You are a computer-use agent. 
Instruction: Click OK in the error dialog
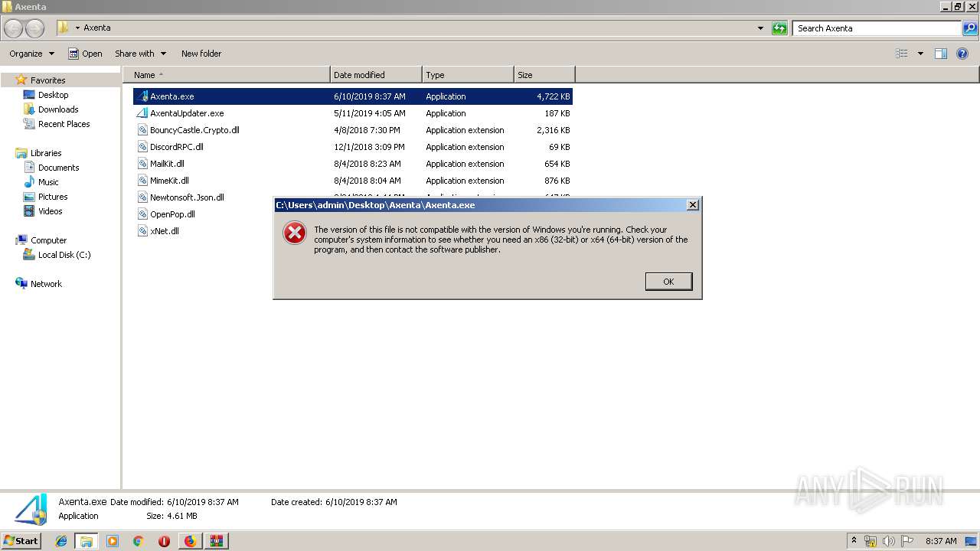pos(668,282)
